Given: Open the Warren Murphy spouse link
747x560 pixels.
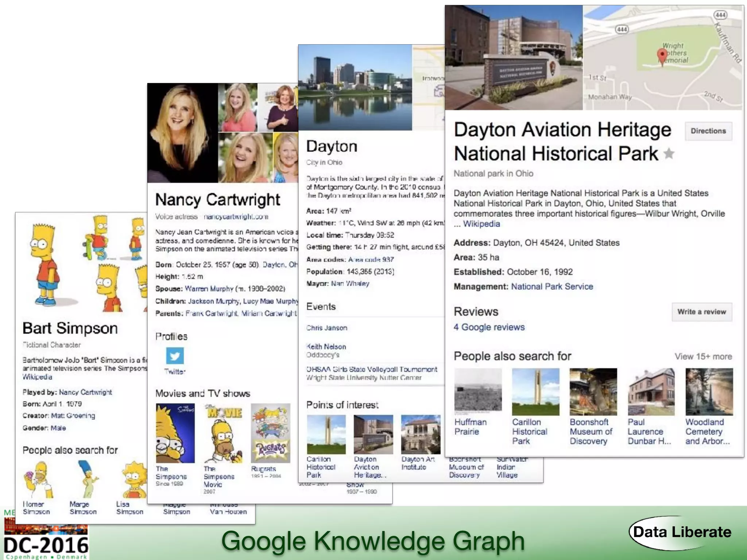Looking at the screenshot, I should click(x=209, y=289).
